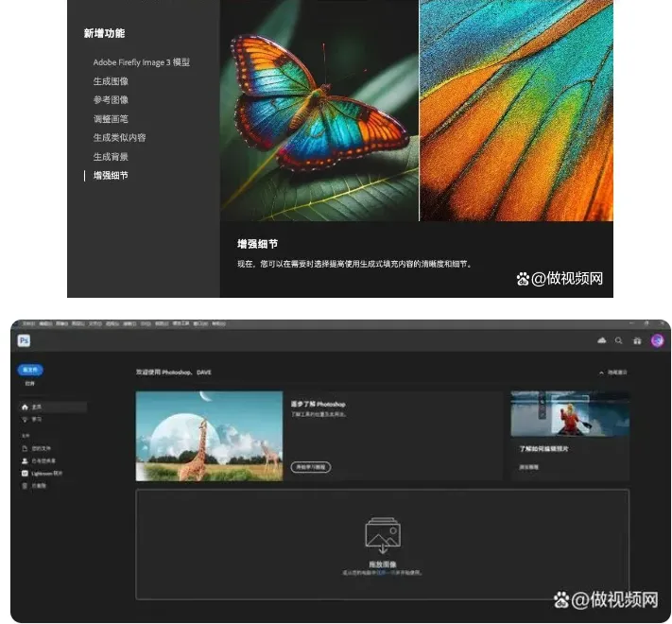Screen dimensions: 672x624
Task: Open Lightroom 照片 in the sidebar
Action: coord(44,473)
